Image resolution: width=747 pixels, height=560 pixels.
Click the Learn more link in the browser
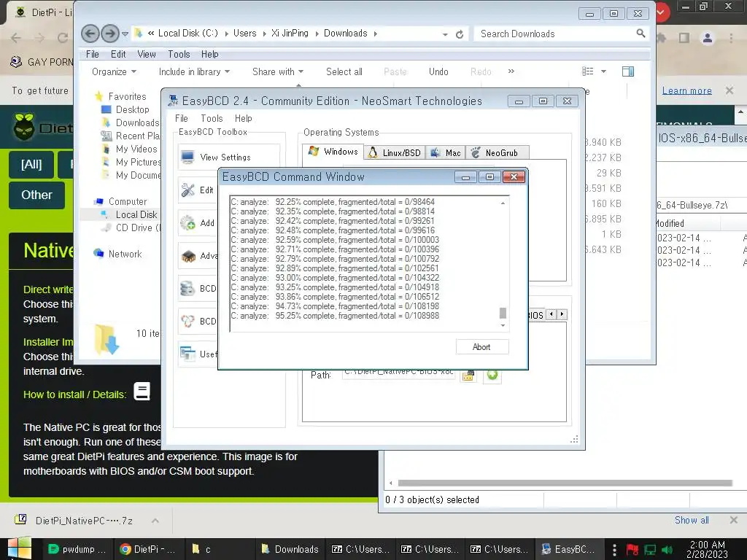pos(686,90)
